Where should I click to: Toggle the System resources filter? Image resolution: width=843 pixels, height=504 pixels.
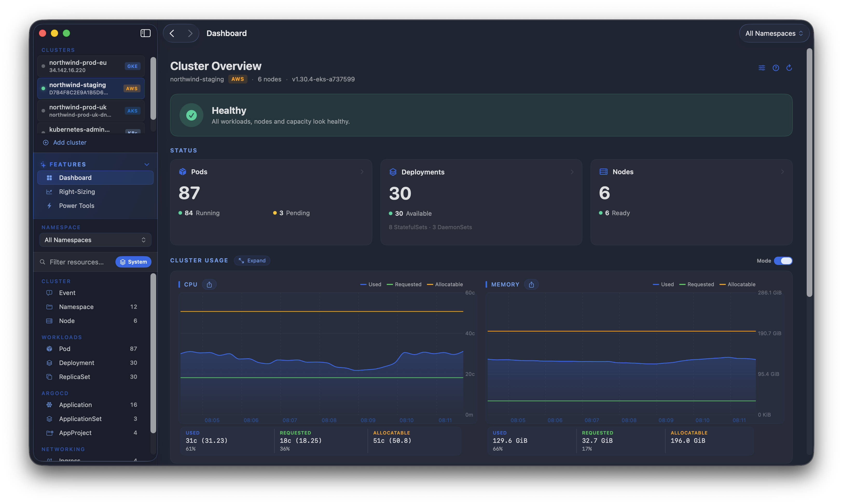coord(133,262)
